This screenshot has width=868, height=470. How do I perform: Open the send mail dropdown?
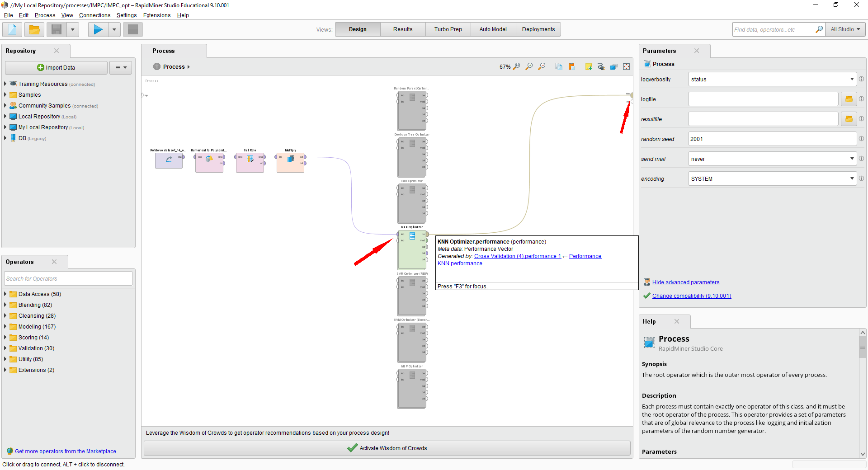pyautogui.click(x=852, y=159)
